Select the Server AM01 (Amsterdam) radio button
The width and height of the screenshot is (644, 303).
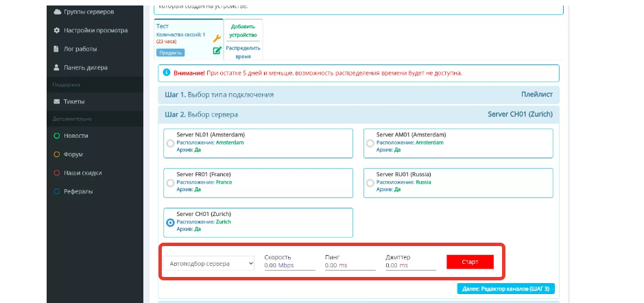point(370,143)
